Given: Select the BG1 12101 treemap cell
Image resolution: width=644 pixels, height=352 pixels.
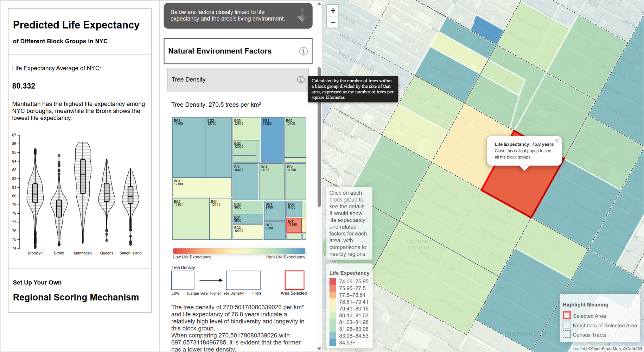Looking at the screenshot, I should click(x=221, y=219).
